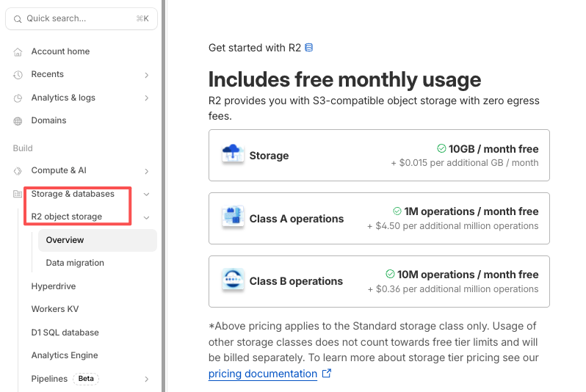
Task: Click '+ $0.36 per additional million operations'
Action: (x=453, y=289)
